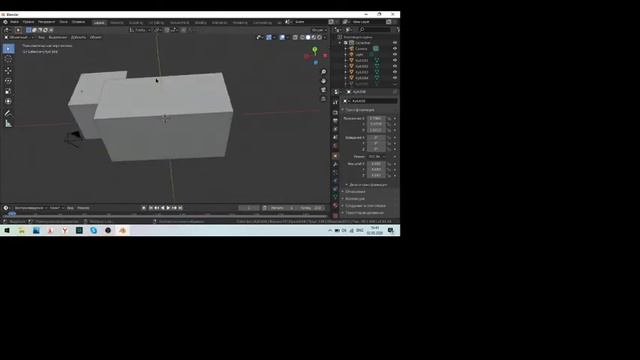Open the shading options dropdown arrow
The image size is (640, 360).
(x=325, y=37)
